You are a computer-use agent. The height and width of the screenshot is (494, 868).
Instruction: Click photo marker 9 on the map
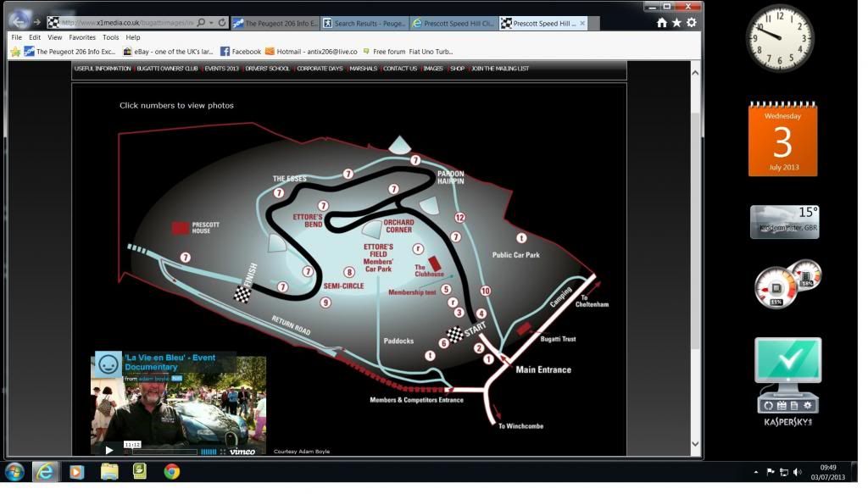pyautogui.click(x=325, y=302)
